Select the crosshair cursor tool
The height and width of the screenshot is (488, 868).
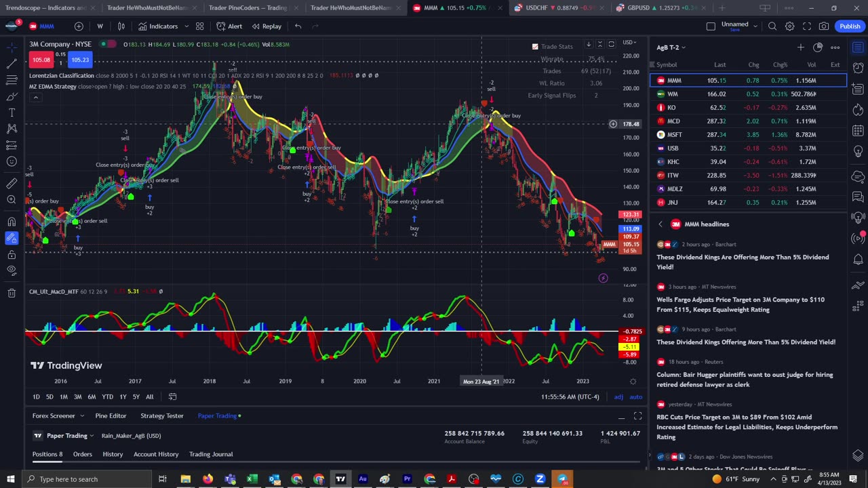pyautogui.click(x=12, y=47)
